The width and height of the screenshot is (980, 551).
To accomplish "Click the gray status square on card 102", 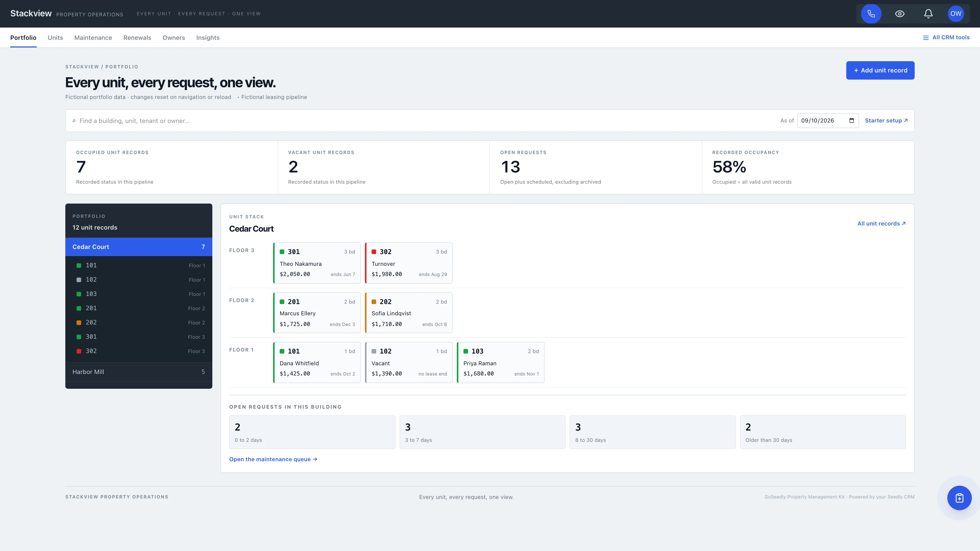I will [374, 351].
